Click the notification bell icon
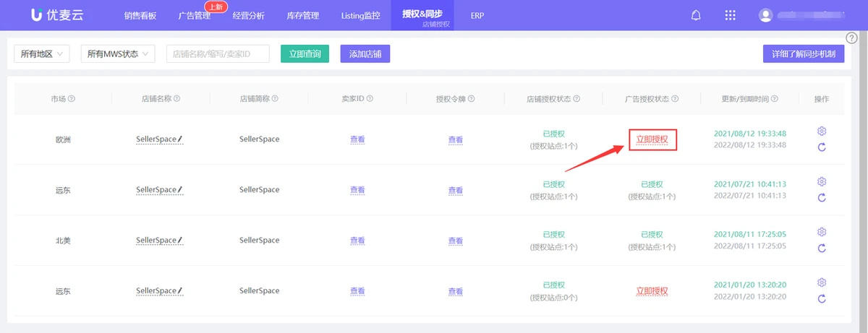 pyautogui.click(x=697, y=15)
